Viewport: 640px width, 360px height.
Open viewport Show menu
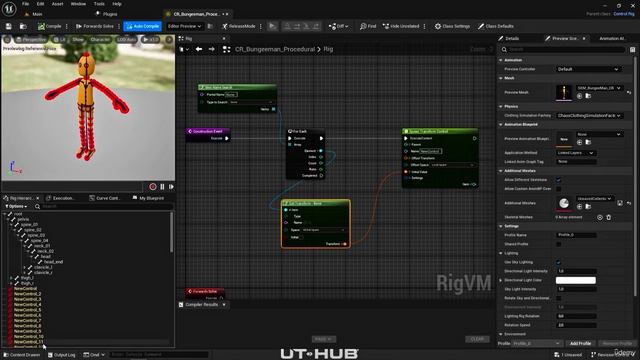[78, 40]
